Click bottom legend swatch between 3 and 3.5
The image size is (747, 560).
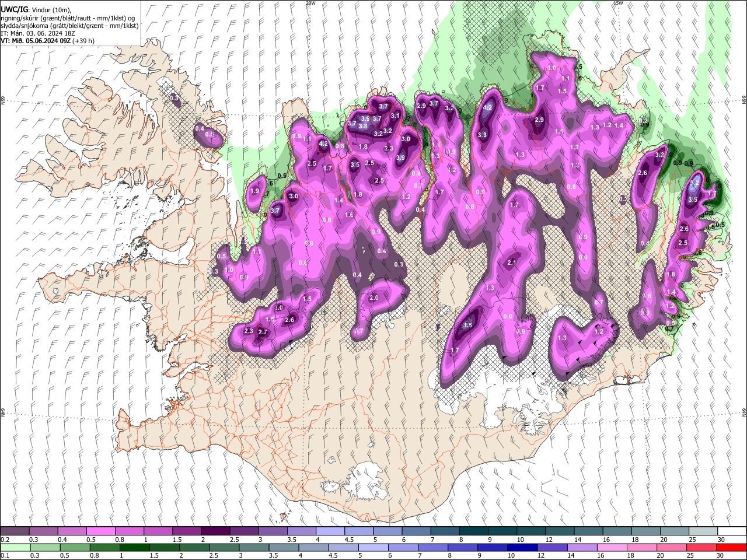click(254, 547)
